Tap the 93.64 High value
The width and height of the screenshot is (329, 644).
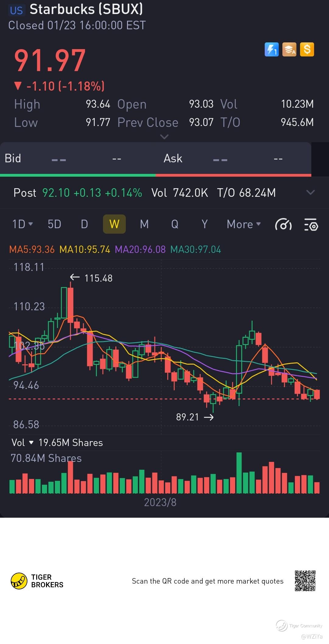pos(98,104)
